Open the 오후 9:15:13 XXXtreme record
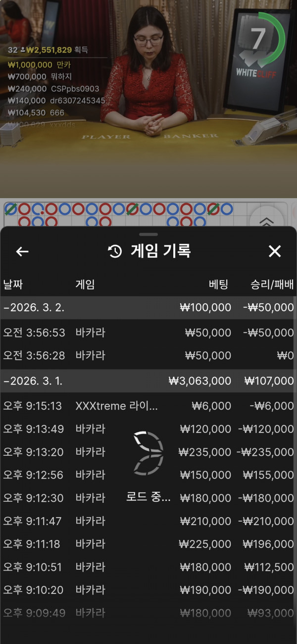Screen dimensions: 297x644 click(x=148, y=406)
